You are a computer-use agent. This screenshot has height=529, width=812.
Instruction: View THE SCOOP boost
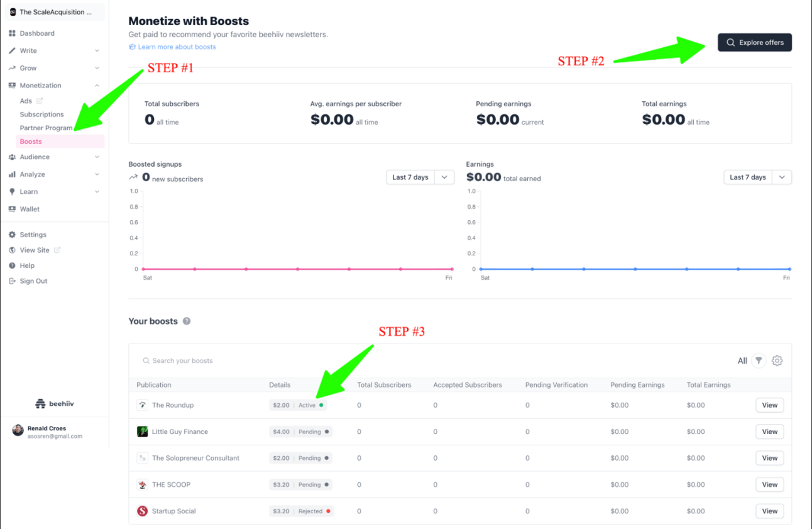(x=770, y=484)
